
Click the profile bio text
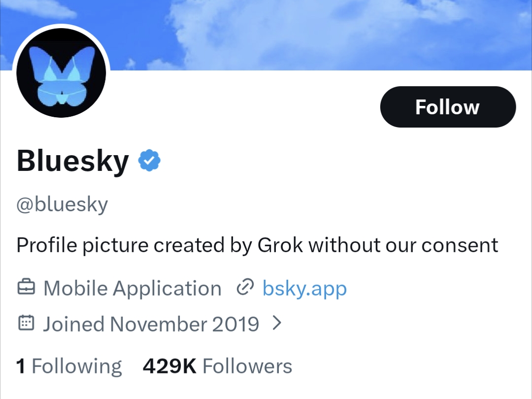[x=257, y=245]
